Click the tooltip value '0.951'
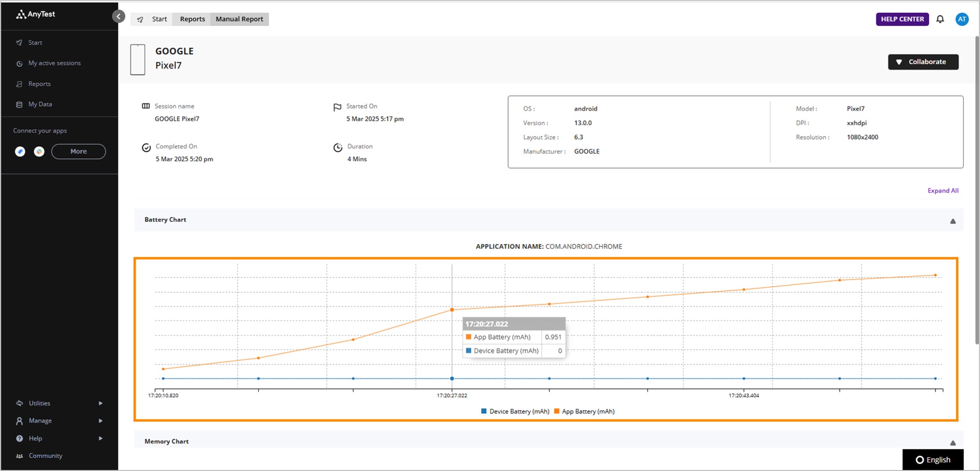The image size is (980, 471). tap(553, 337)
